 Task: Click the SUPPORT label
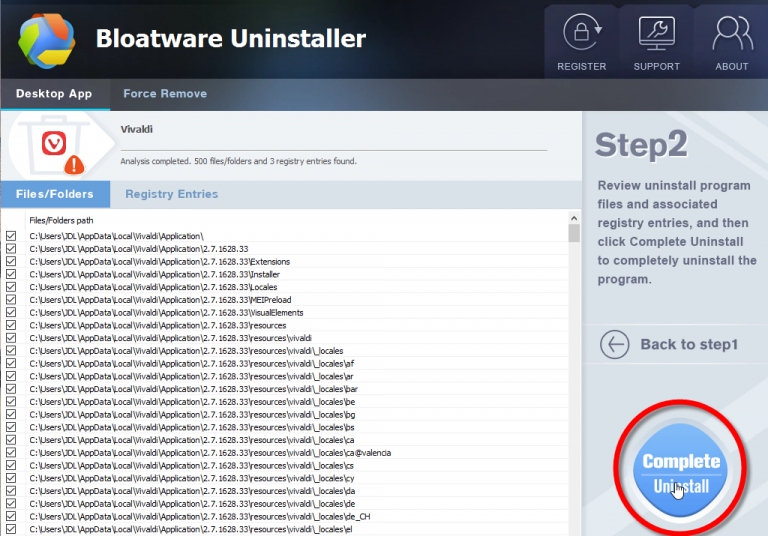(x=656, y=67)
